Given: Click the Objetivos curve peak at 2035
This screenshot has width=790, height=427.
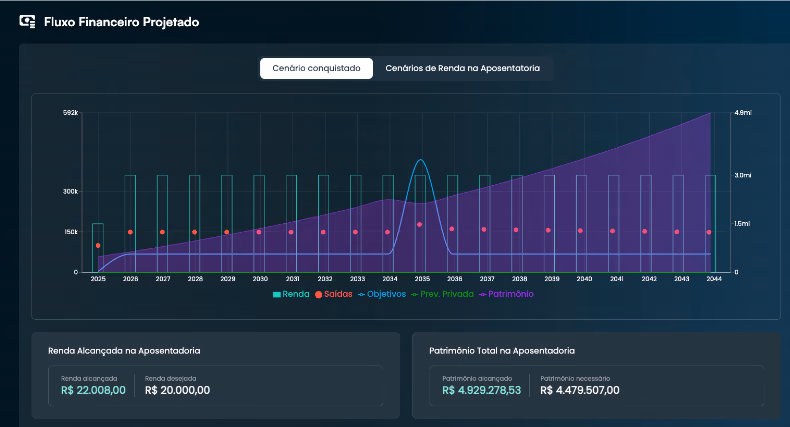Looking at the screenshot, I should click(x=421, y=160).
